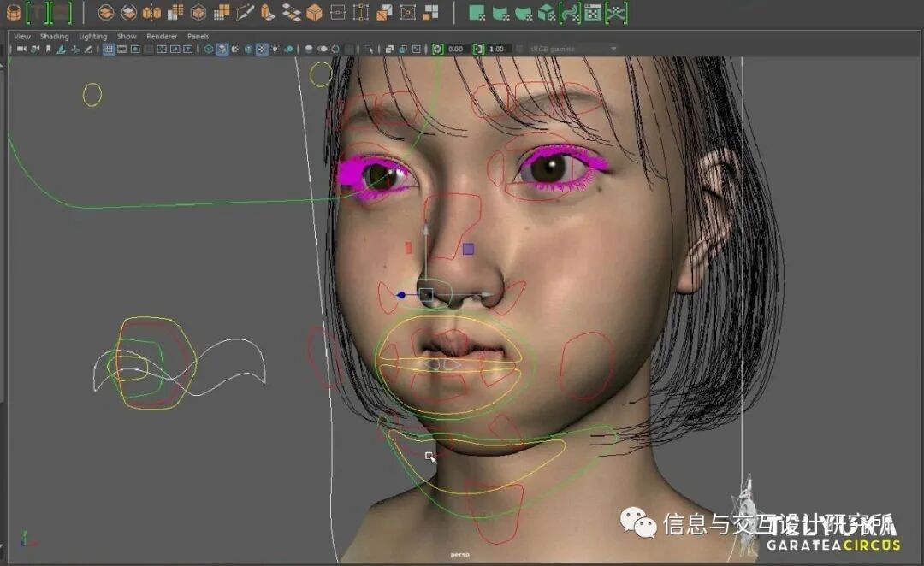924x566 pixels.
Task: Open the Renderer menu
Action: point(162,36)
